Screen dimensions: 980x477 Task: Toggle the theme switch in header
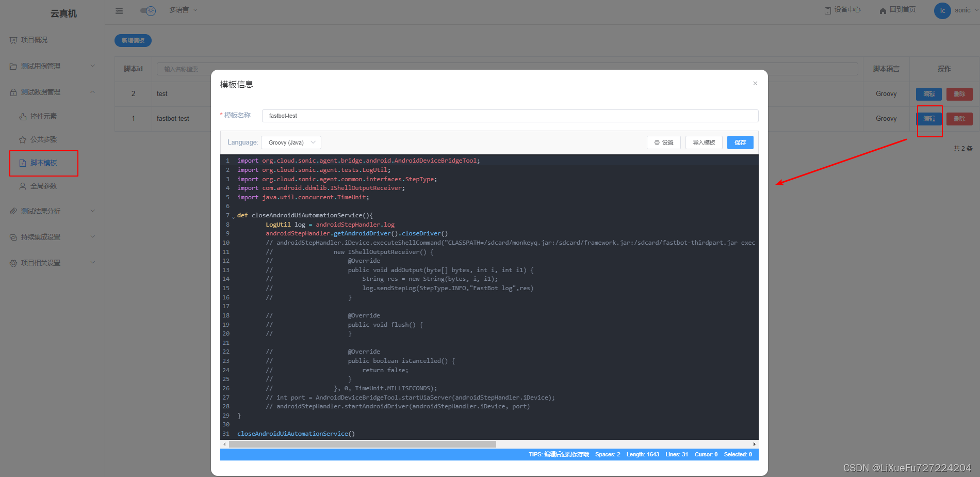pos(148,10)
